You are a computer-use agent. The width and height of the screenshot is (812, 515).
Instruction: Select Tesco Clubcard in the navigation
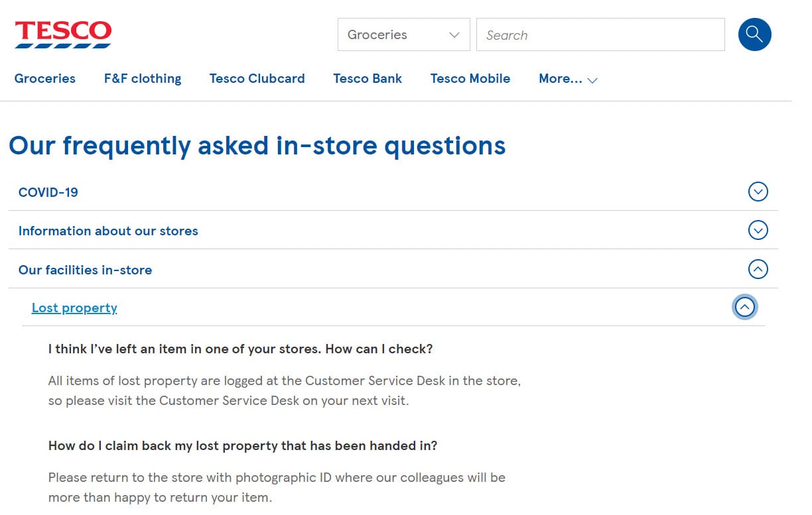(257, 78)
